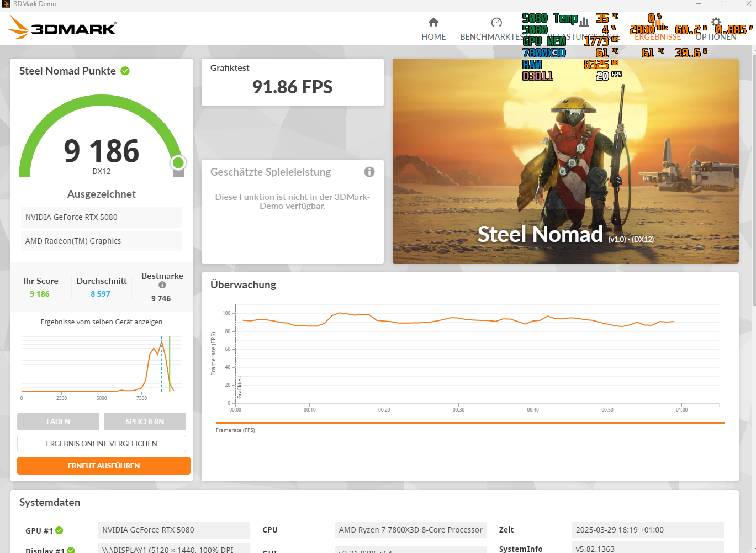Click the Bestmarke value 9 746
756x553 pixels.
(161, 298)
